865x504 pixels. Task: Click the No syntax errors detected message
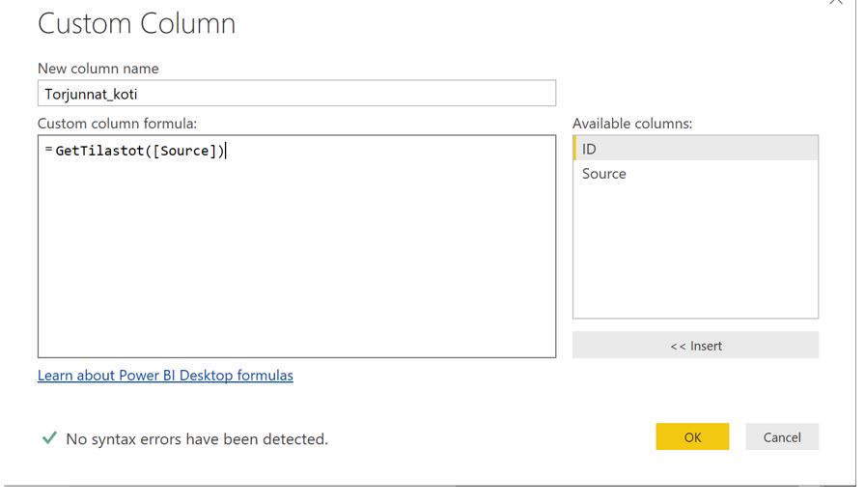197,439
